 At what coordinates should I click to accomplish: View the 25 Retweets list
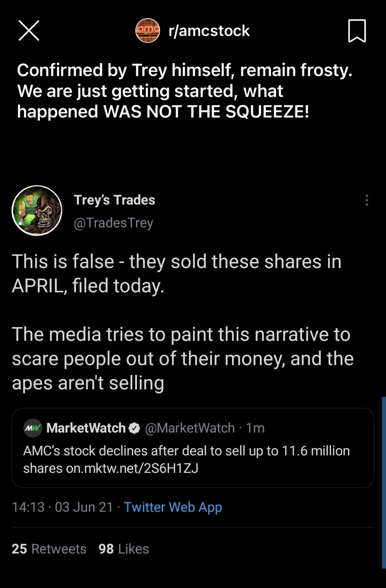tap(49, 549)
